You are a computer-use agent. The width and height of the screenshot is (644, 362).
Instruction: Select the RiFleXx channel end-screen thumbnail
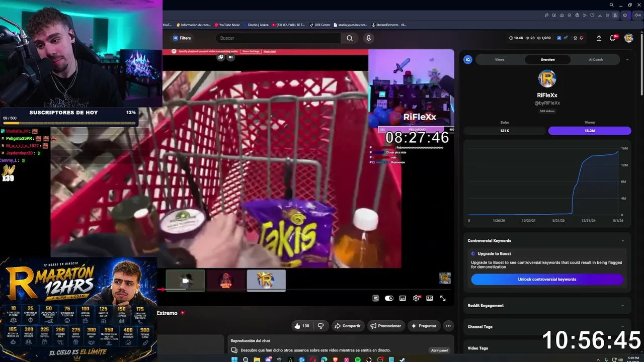tap(266, 281)
